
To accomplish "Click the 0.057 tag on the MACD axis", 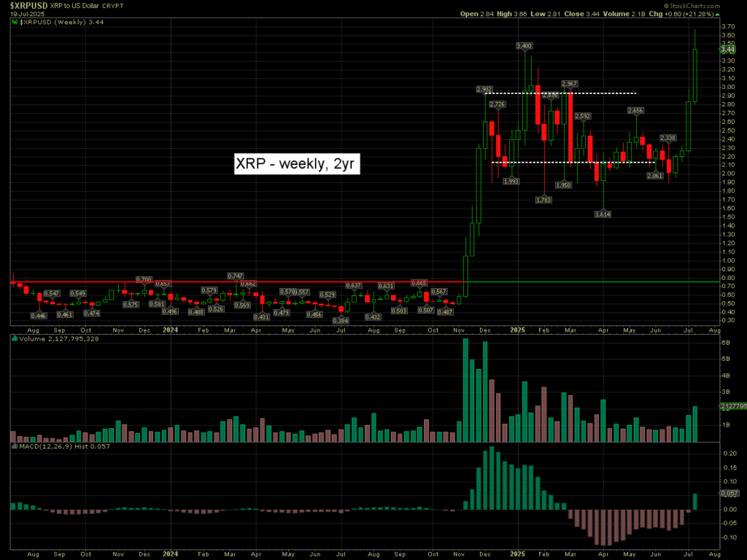I will pos(729,494).
